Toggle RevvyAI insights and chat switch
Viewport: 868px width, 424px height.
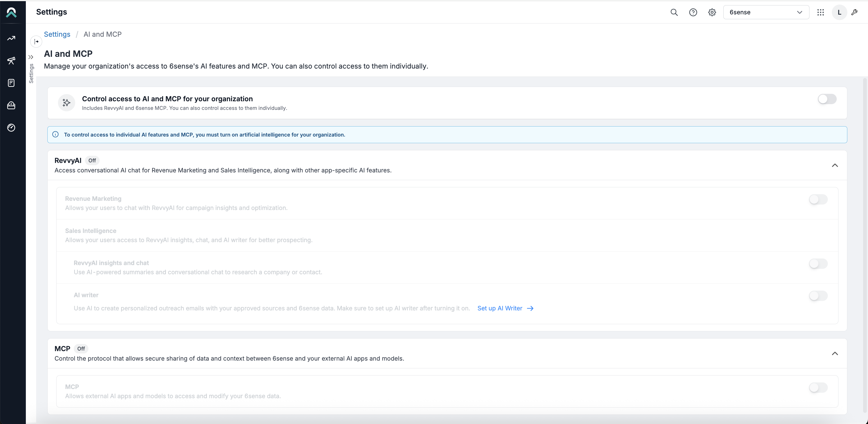point(818,264)
